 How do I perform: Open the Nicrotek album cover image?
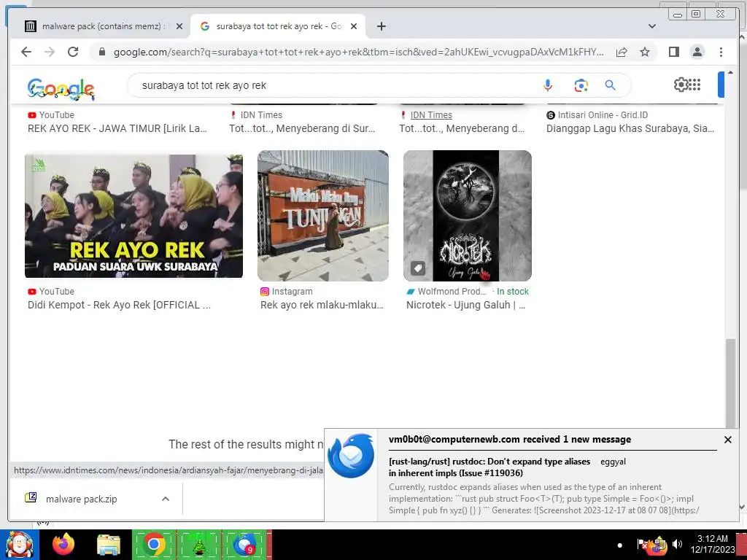click(x=468, y=216)
